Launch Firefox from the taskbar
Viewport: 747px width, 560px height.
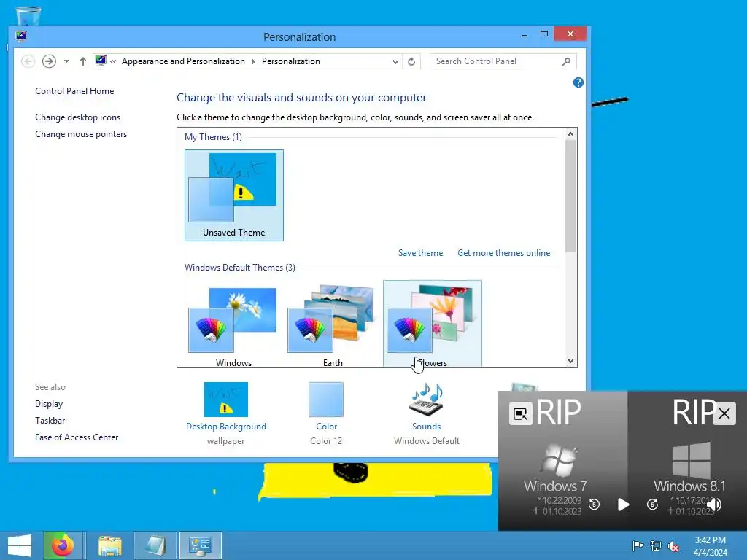coord(63,545)
